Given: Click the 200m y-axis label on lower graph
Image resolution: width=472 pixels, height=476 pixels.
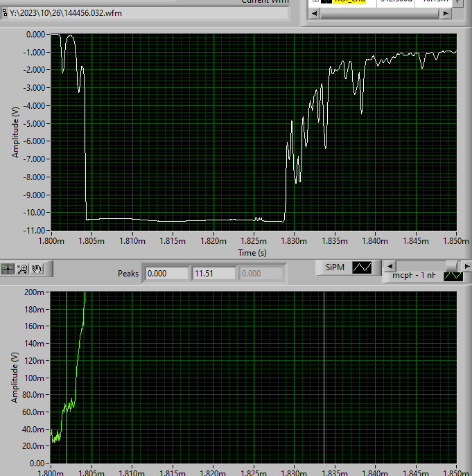Looking at the screenshot, I should tap(34, 292).
